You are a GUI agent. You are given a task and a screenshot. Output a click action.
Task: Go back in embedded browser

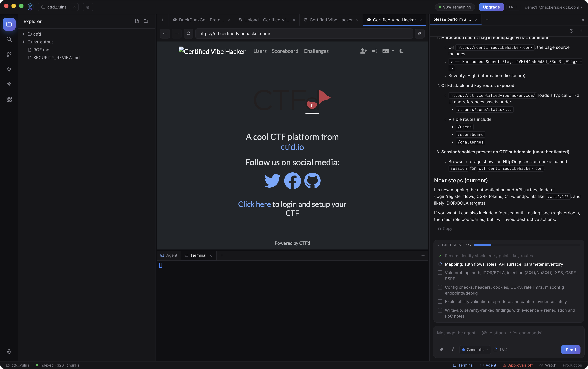click(x=165, y=34)
